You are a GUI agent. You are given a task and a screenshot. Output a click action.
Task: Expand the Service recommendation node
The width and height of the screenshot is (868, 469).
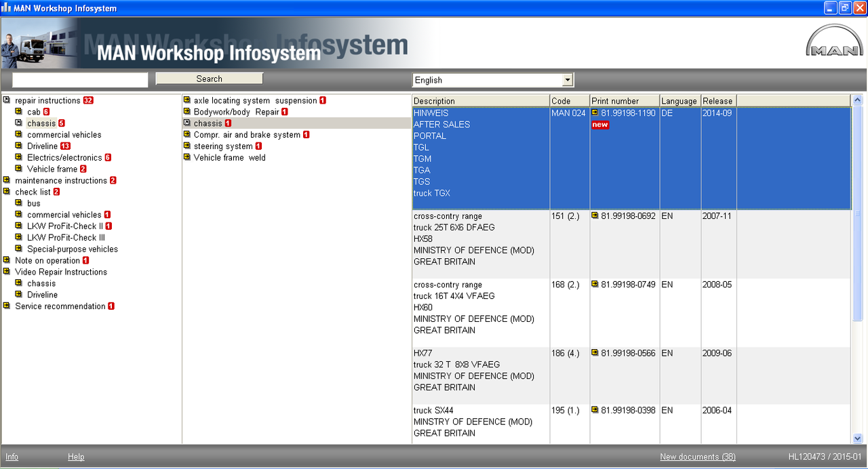click(6, 306)
